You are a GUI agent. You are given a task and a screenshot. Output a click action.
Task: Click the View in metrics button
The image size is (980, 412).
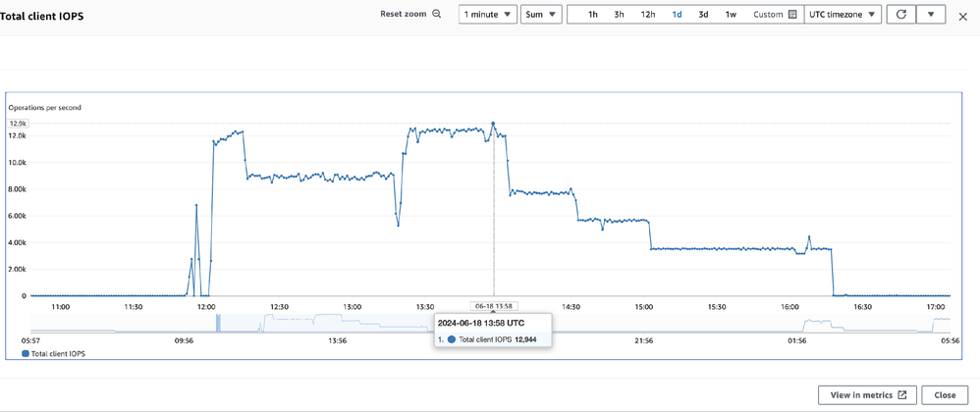point(867,395)
